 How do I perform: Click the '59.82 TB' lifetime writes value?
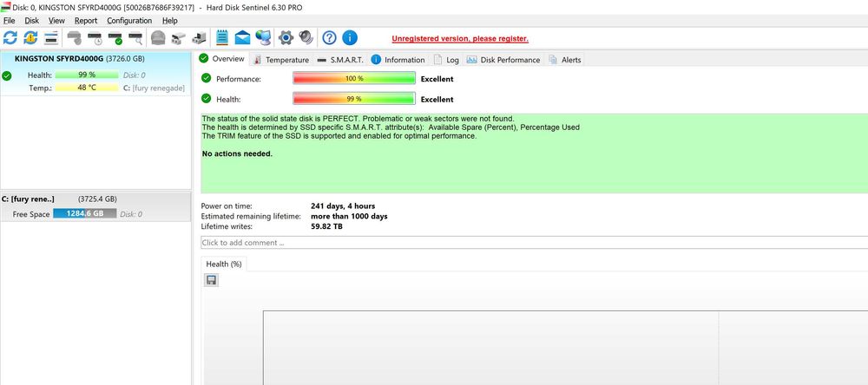pos(326,226)
